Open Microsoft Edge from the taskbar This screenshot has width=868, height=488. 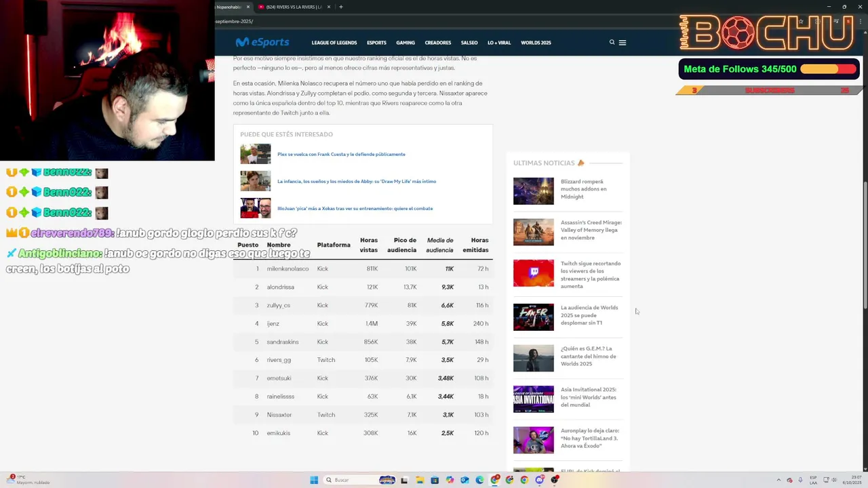(479, 480)
